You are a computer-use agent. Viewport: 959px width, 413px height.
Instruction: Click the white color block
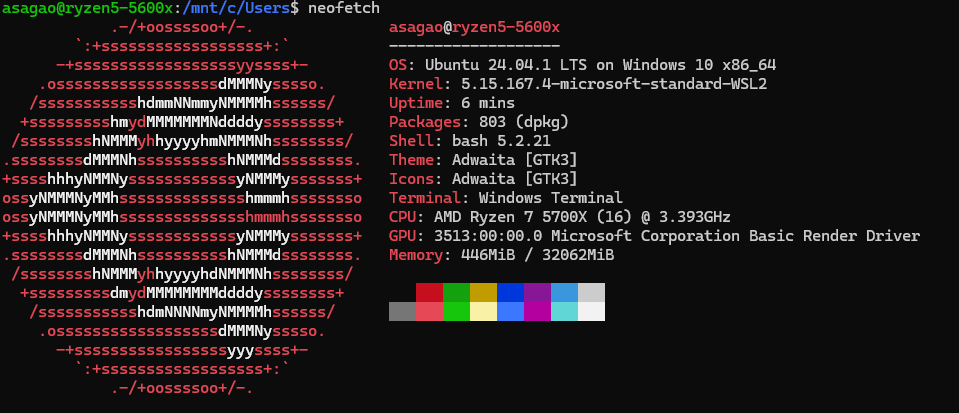coord(591,311)
